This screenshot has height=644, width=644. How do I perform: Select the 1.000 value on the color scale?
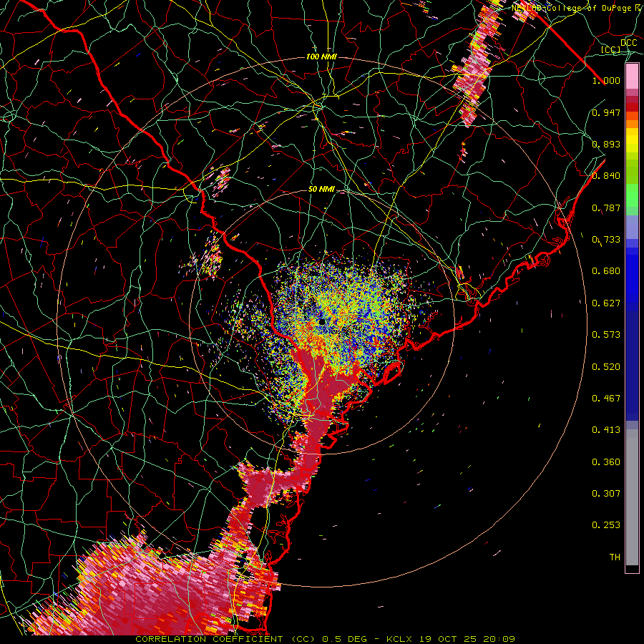coord(606,80)
